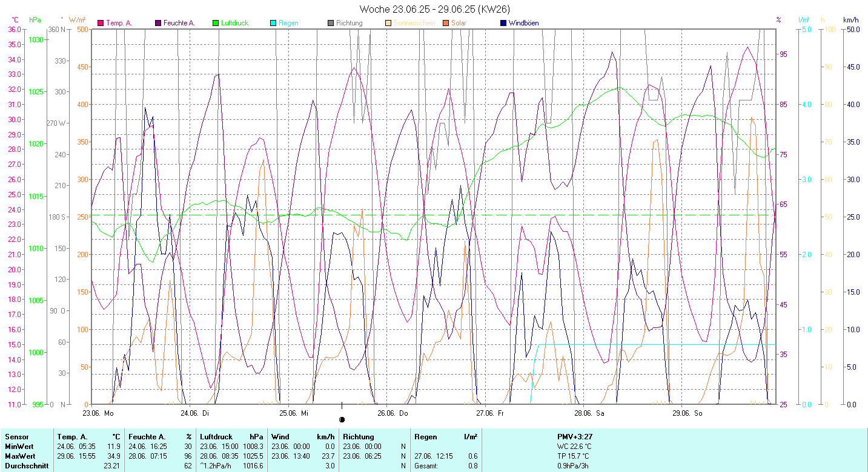Select the 'Windböen' legend label
Viewport: 868px width, 472px height.
pyautogui.click(x=523, y=23)
